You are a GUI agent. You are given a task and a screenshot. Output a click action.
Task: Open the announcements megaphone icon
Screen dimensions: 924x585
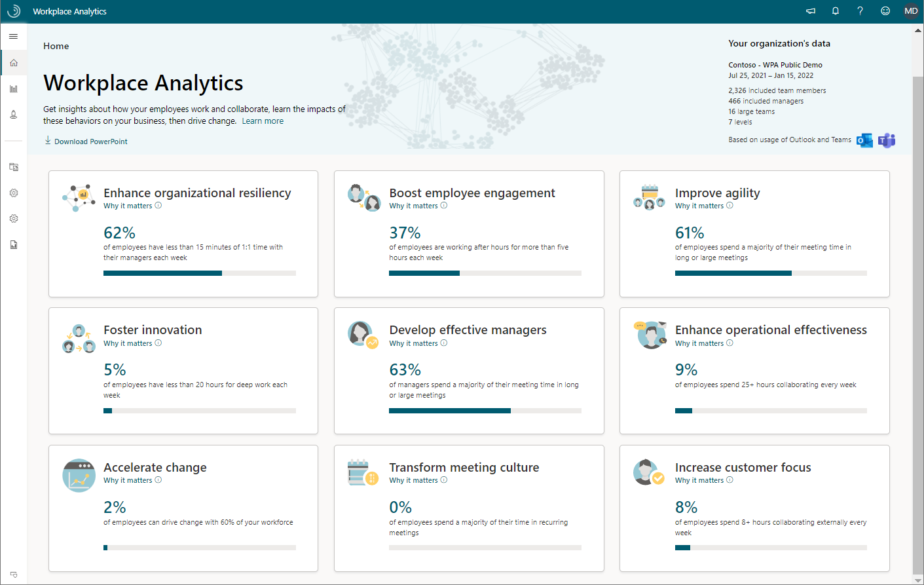tap(811, 11)
